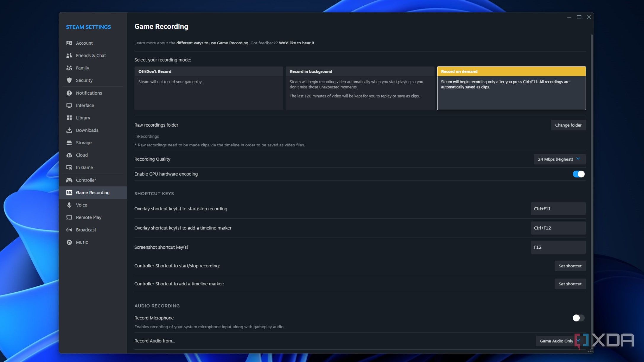Screen dimensions: 644x362
Task: Open Recording Quality 24 Mbps dropdown
Action: pos(559,159)
